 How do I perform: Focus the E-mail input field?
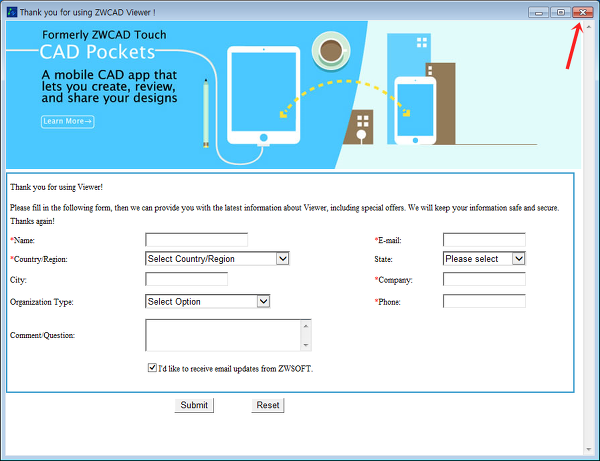tap(484, 240)
